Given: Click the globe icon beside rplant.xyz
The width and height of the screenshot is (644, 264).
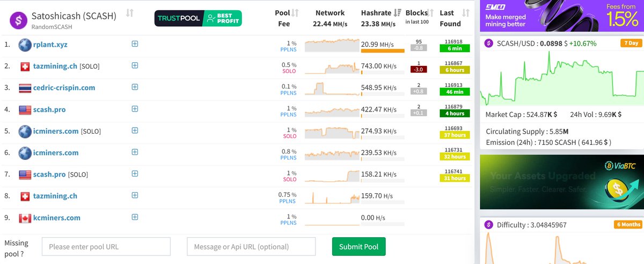Looking at the screenshot, I should (x=25, y=45).
